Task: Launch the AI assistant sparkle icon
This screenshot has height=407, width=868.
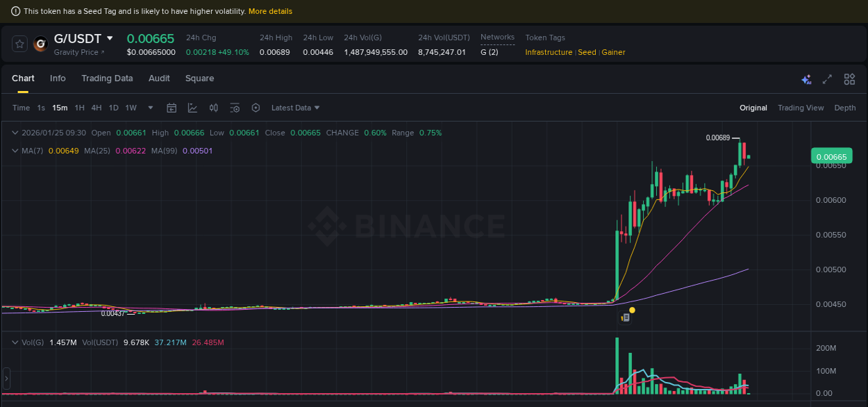Action: (x=806, y=79)
